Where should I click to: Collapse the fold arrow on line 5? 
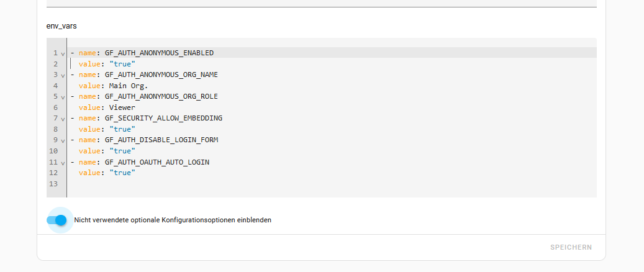(63, 97)
